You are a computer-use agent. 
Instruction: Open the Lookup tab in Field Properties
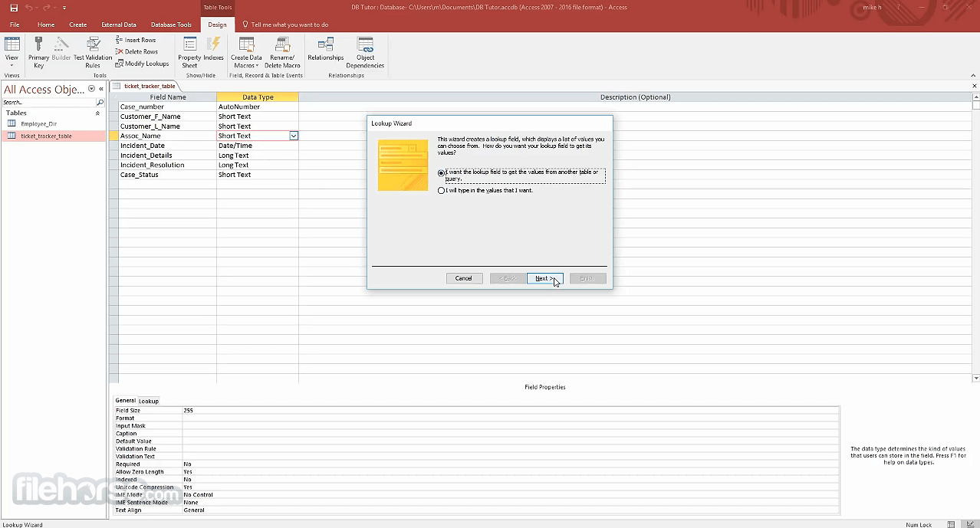149,401
